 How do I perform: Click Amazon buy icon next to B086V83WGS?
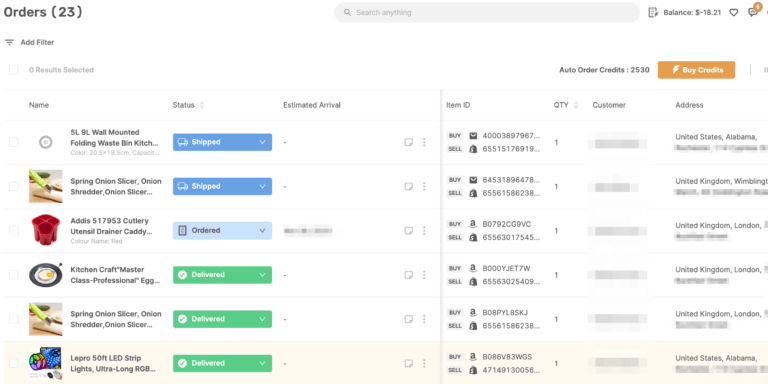pos(473,357)
